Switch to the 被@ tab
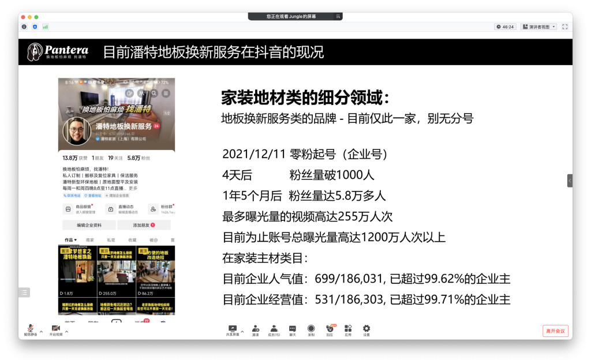Image resolution: width=591 pixels, height=364 pixels. (x=154, y=240)
